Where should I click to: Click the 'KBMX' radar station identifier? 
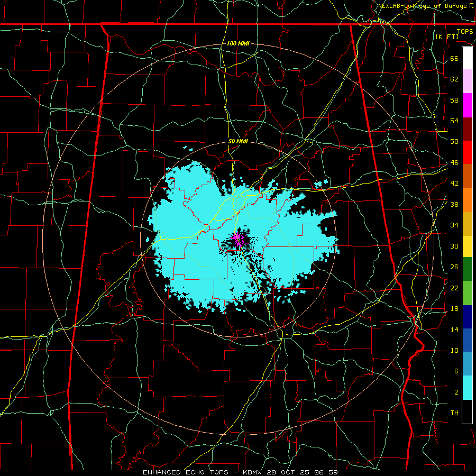(253, 472)
